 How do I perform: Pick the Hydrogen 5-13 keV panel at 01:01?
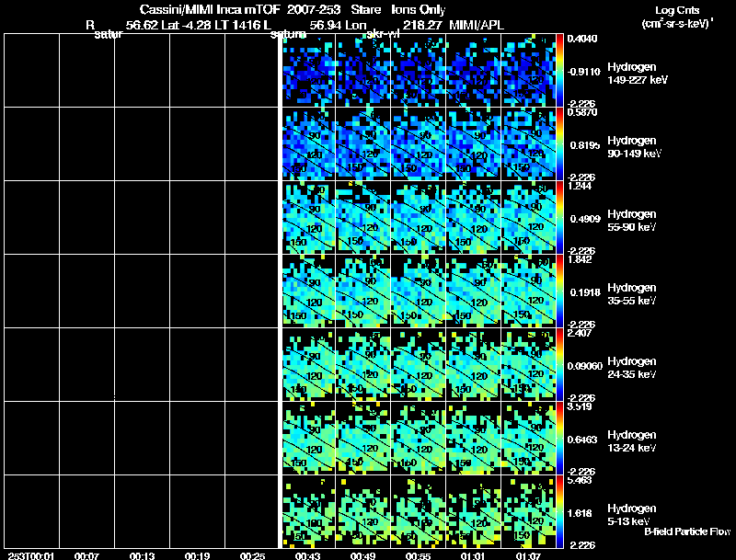473,512
